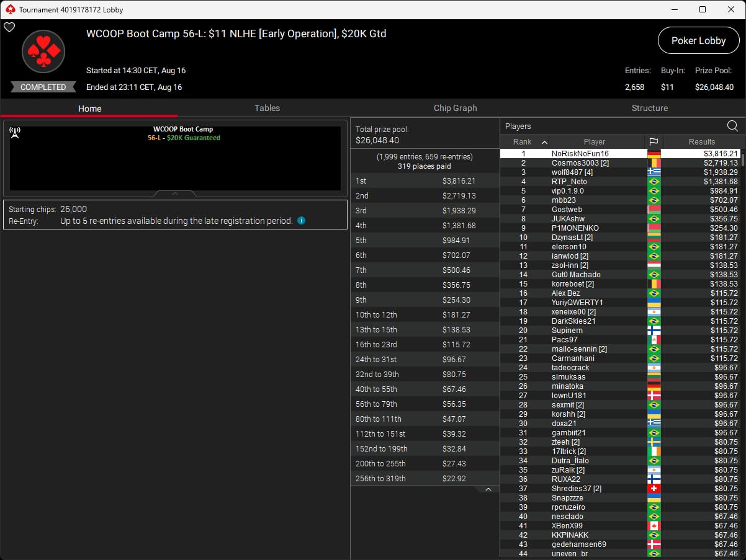Open the Poker Lobby
This screenshot has width=746, height=560.
click(x=698, y=40)
